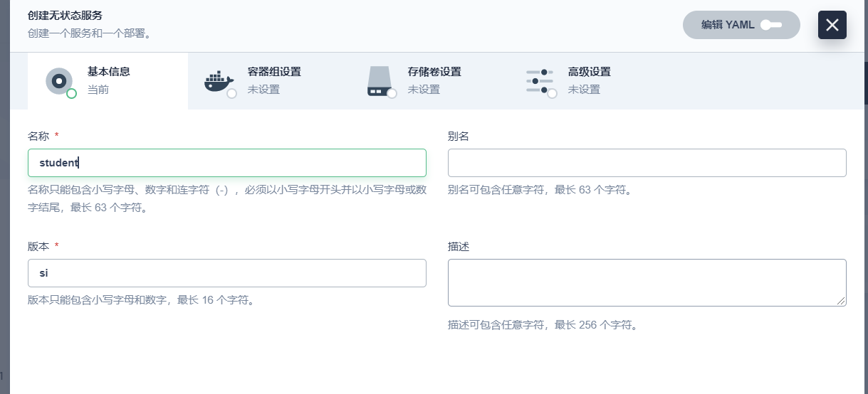Screen dimensions: 868x394
Task: Click the 容器组设置 status circle indicator
Action: click(231, 94)
